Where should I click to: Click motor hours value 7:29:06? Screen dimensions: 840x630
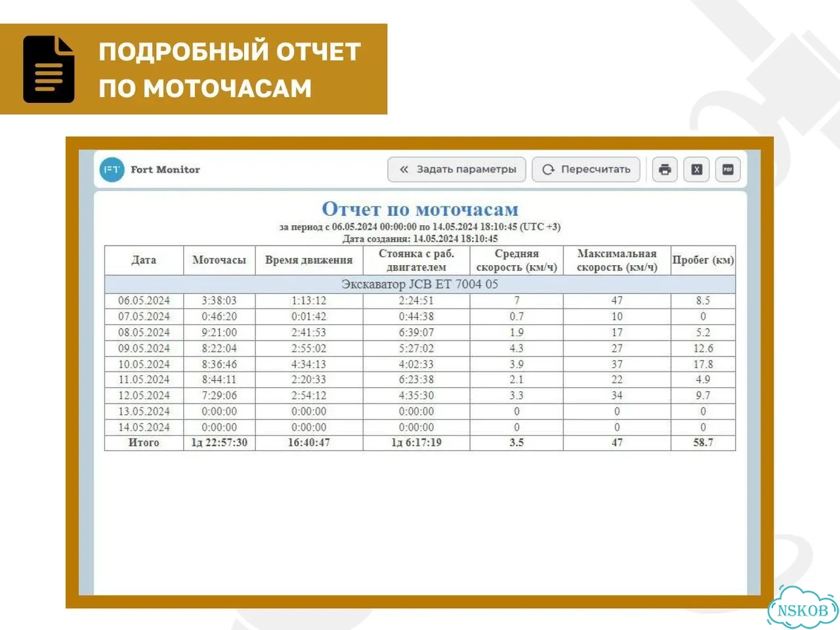click(219, 395)
